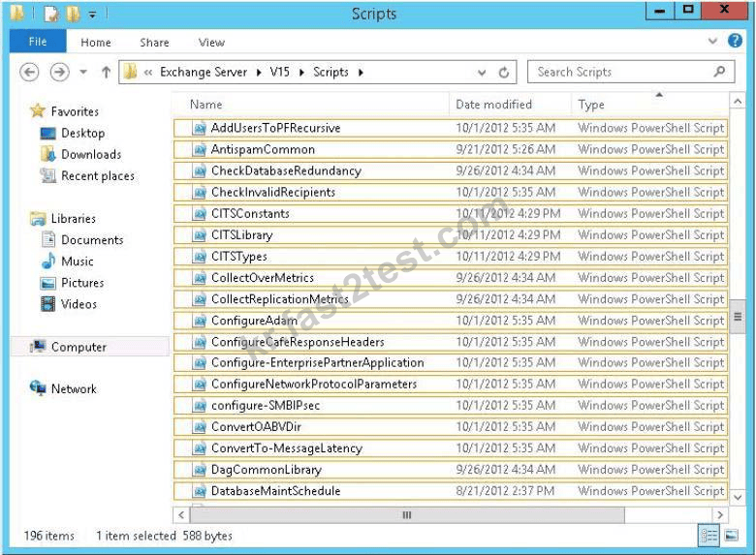This screenshot has width=756, height=555.
Task: Switch to Details view layout icon
Action: click(x=709, y=536)
